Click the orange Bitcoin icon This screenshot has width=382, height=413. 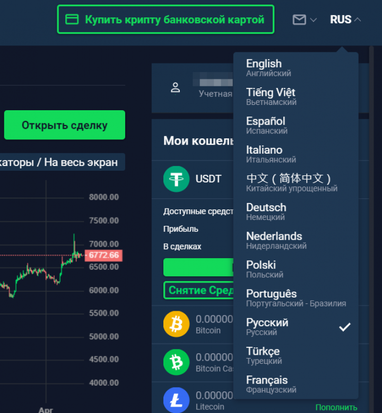click(x=176, y=324)
